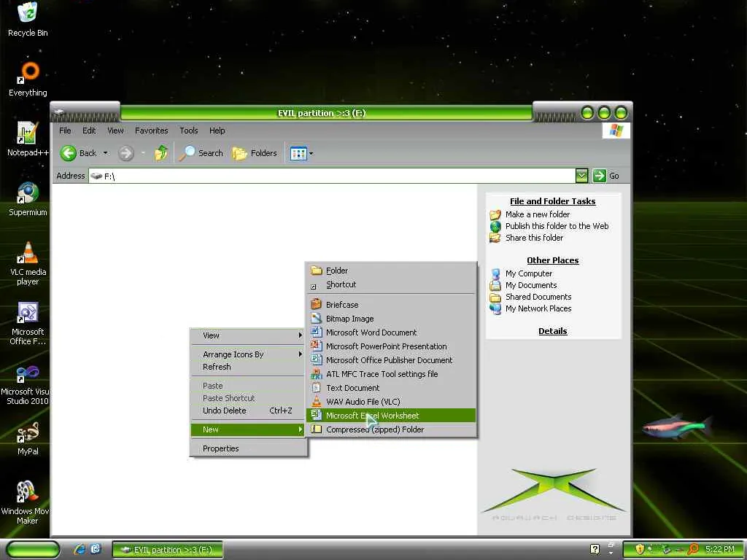Open the Tools menu
The width and height of the screenshot is (747, 560).
pyautogui.click(x=189, y=131)
